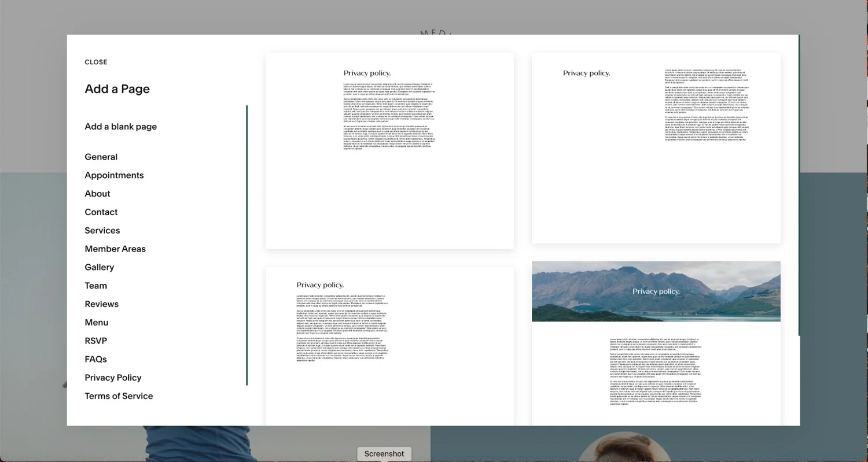The height and width of the screenshot is (462, 868).
Task: Close the Add a Page dialog
Action: [95, 62]
